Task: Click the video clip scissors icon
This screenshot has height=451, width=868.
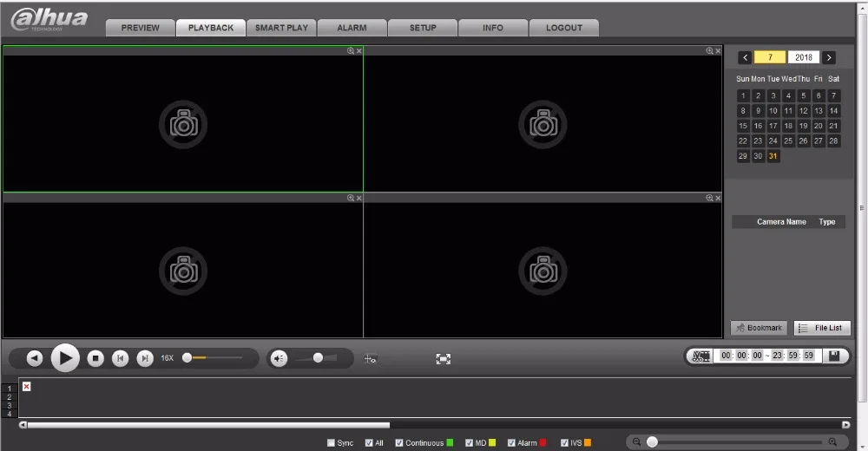Action: point(701,356)
